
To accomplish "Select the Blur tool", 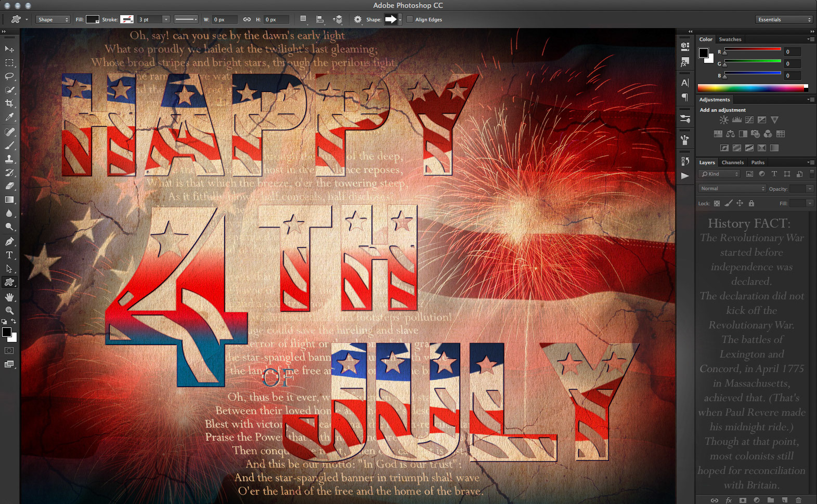I will (x=9, y=213).
